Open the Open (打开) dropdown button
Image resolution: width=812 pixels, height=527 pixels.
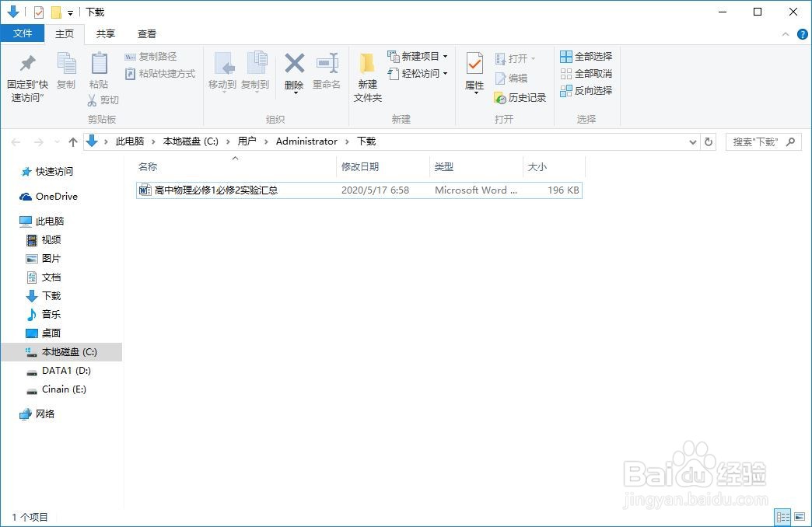[x=515, y=58]
